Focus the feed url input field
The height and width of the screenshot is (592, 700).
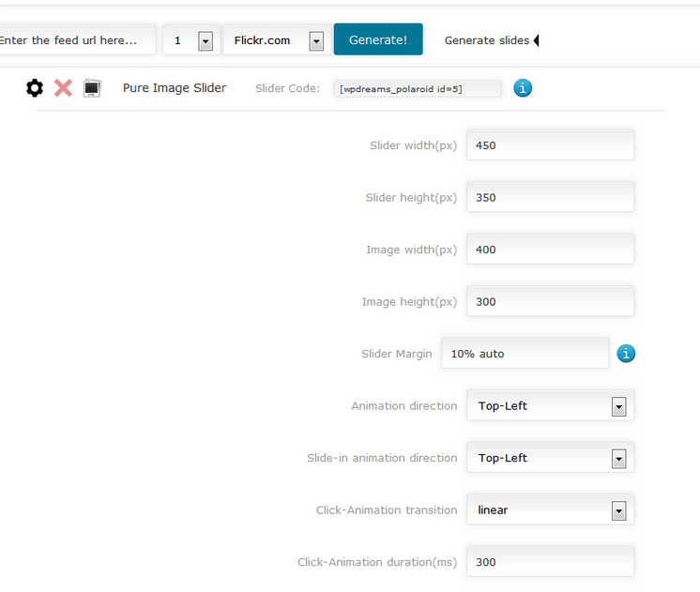tap(77, 40)
